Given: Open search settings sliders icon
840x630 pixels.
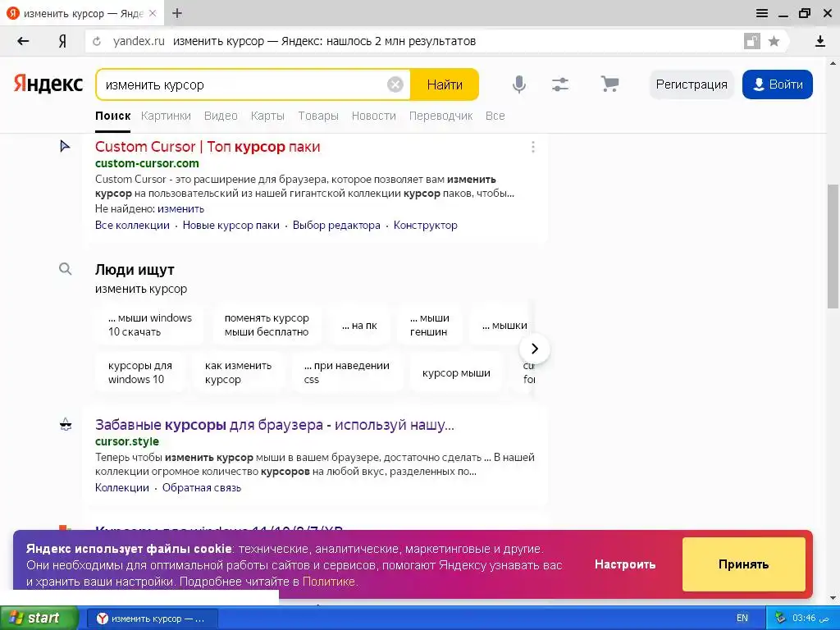Looking at the screenshot, I should [x=559, y=84].
